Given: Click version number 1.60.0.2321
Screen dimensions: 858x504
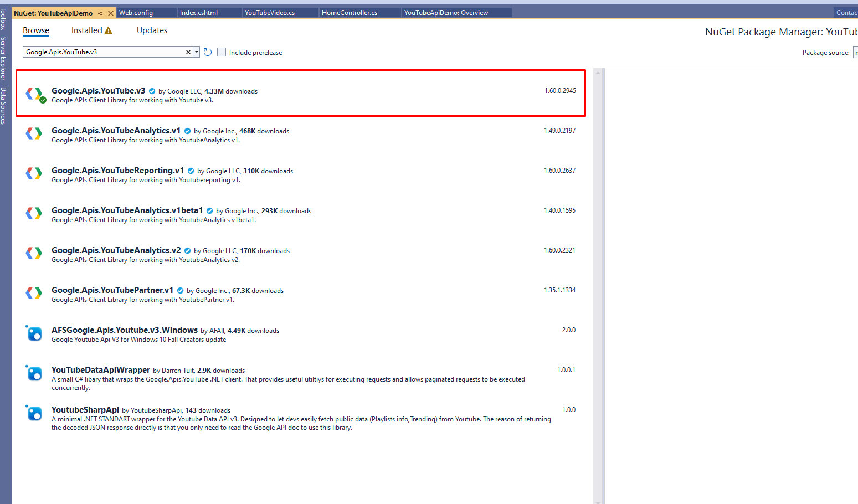Looking at the screenshot, I should click(x=559, y=250).
